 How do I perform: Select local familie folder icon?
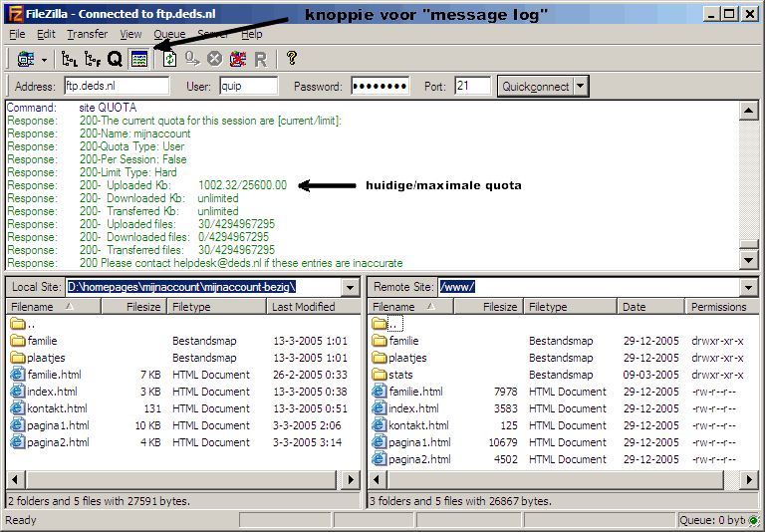18,341
